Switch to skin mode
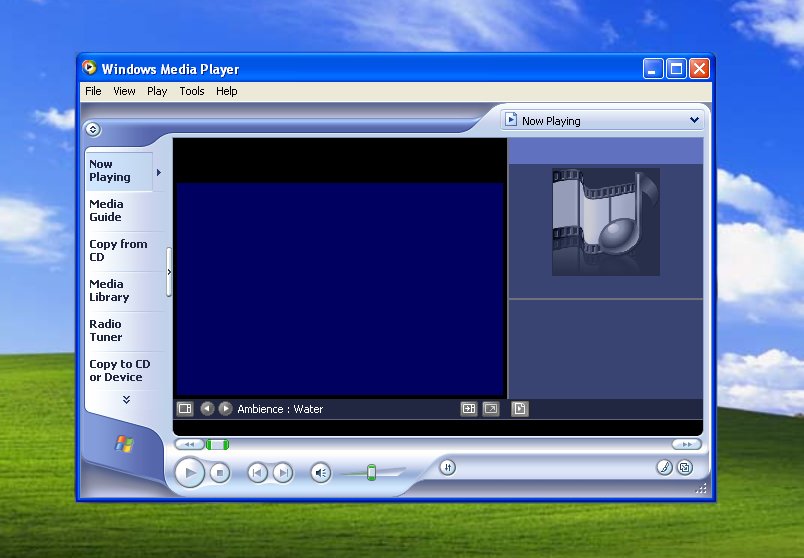Screen dimensions: 804x558 tap(685, 467)
